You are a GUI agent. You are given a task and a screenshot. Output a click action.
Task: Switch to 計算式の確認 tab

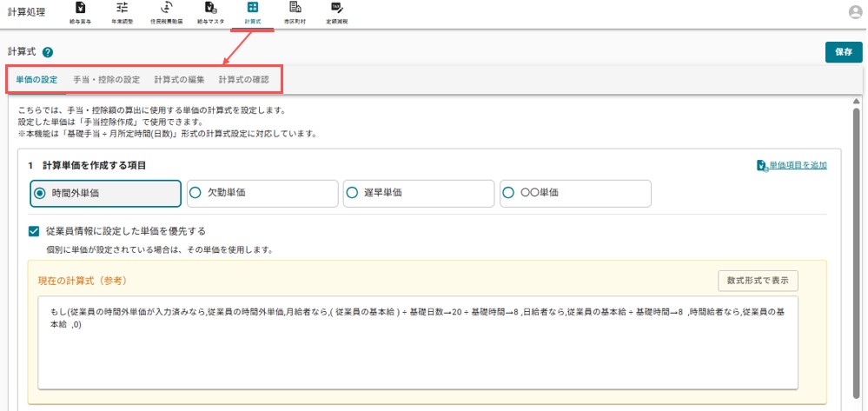pos(243,80)
